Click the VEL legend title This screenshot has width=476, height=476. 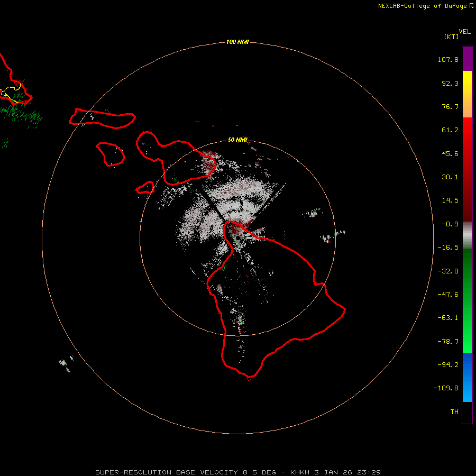coord(464,32)
